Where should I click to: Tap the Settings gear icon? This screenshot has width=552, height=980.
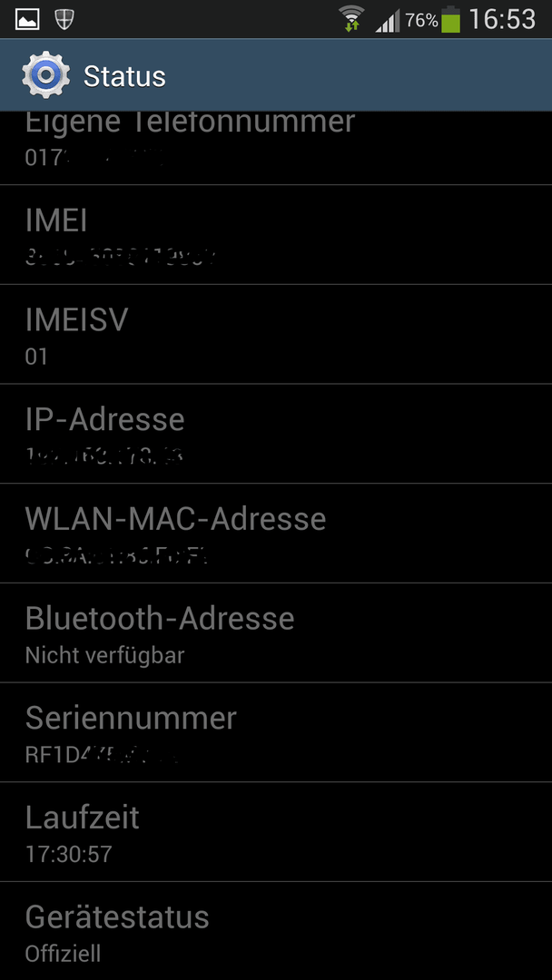coord(45,75)
